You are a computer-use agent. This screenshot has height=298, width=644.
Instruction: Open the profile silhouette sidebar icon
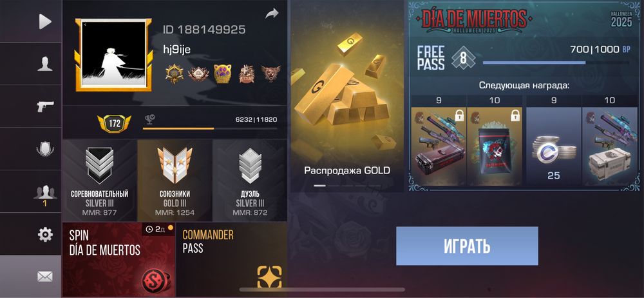pyautogui.click(x=45, y=64)
